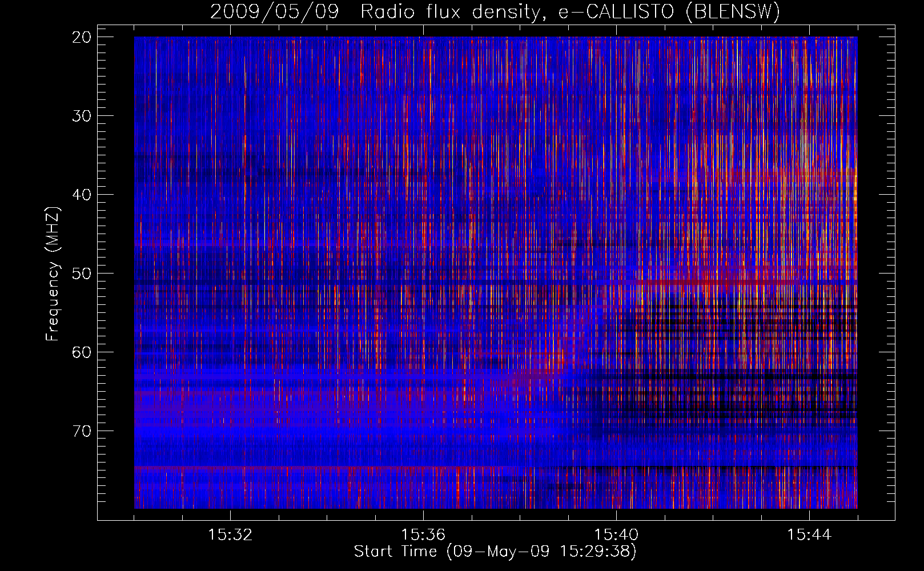Click the "Start Time (09-May-09 15:29:38)" label

(495, 552)
